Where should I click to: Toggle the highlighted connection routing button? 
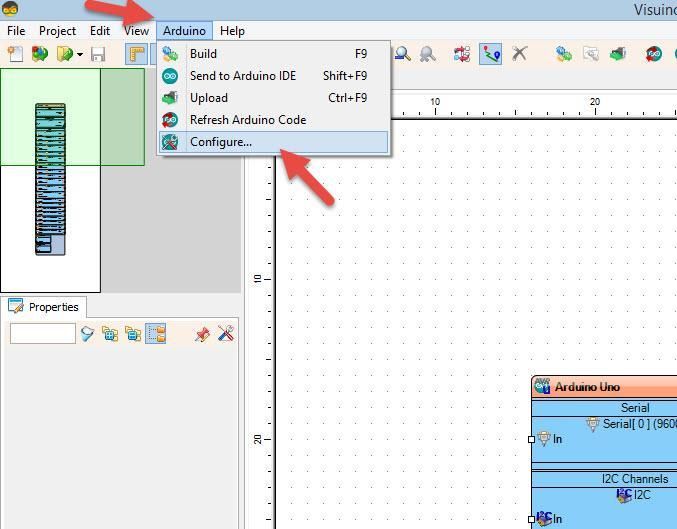[490, 54]
